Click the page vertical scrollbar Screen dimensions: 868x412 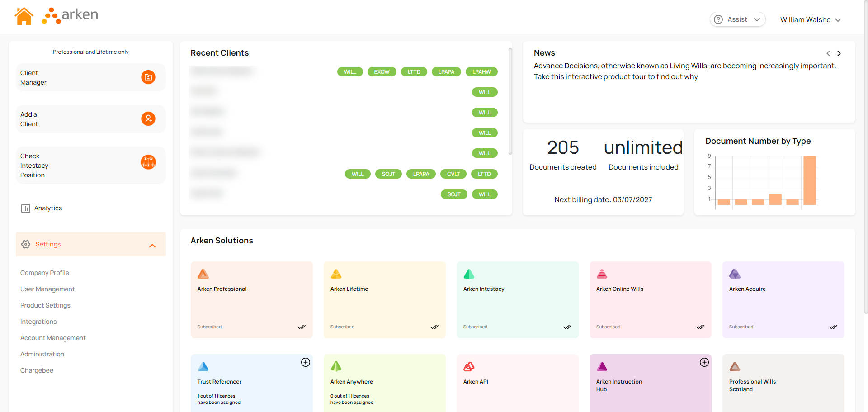[866, 157]
